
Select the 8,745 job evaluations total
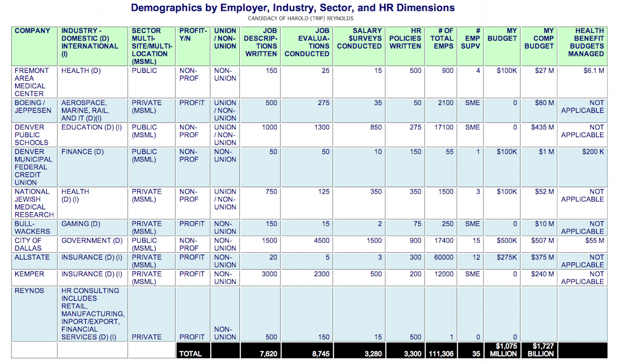[x=321, y=354]
